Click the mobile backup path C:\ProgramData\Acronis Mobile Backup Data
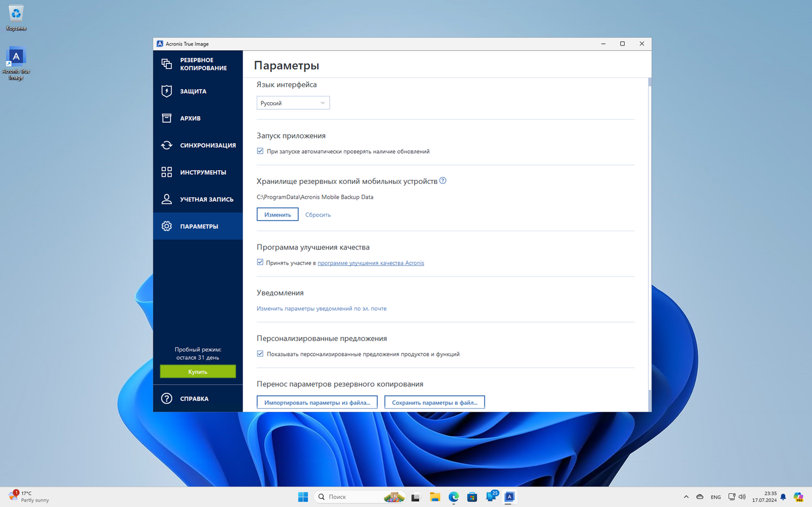This screenshot has width=812, height=507. pyautogui.click(x=315, y=197)
